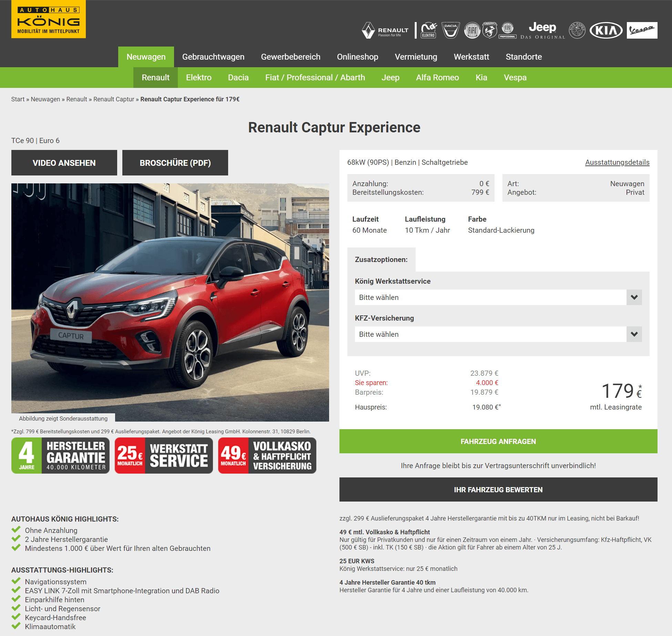Open the Jeep brand logo
Viewport: 672px width, 636px height.
point(543,30)
